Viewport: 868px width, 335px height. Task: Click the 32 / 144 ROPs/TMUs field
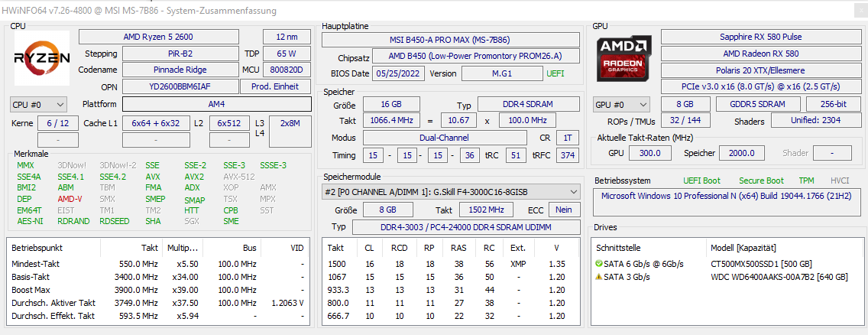coord(685,122)
